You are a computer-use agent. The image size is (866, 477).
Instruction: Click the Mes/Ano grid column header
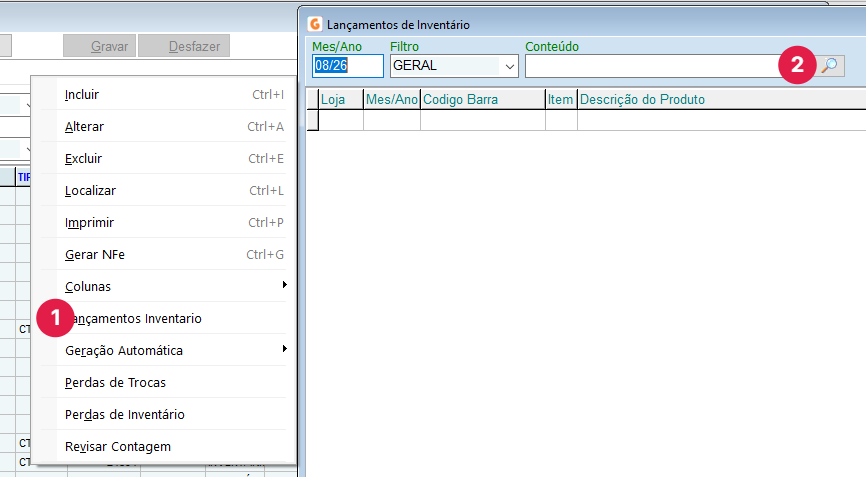392,99
